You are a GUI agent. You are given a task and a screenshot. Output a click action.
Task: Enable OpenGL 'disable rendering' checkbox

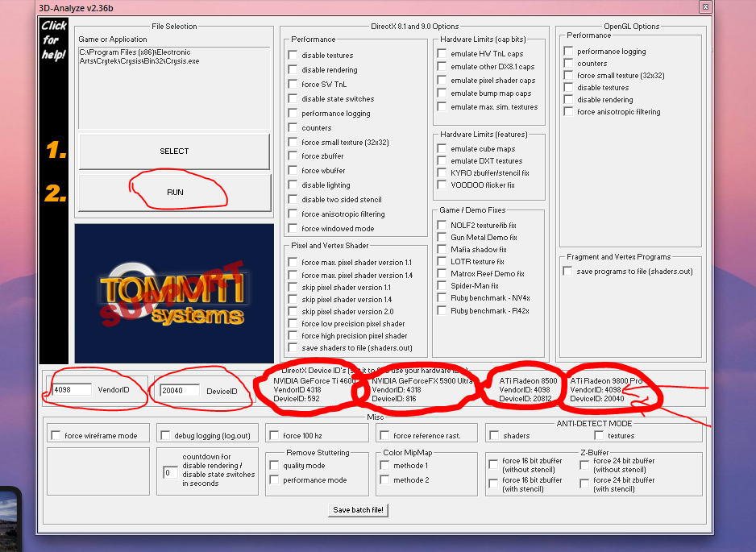[568, 99]
